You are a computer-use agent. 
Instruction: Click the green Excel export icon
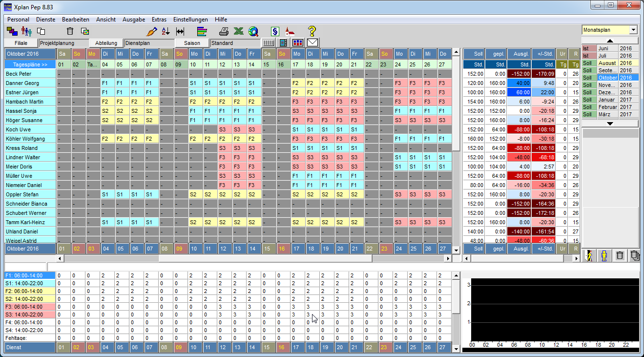tap(238, 31)
